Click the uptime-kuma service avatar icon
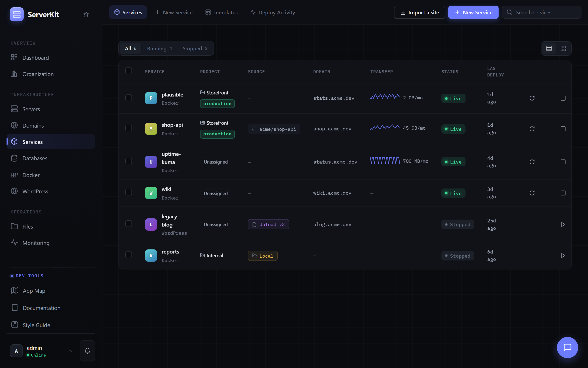The height and width of the screenshot is (368, 588). coord(151,162)
